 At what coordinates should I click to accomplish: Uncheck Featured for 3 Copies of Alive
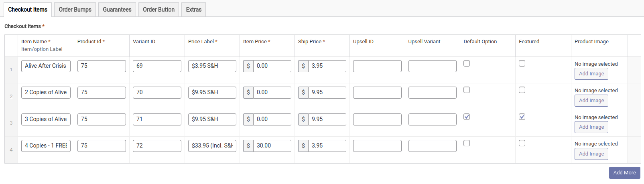tap(522, 117)
